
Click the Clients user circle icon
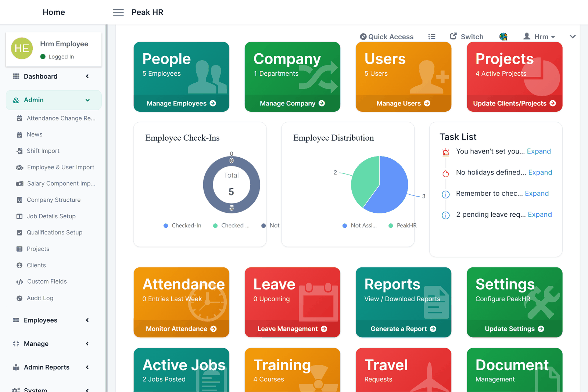[19, 265]
